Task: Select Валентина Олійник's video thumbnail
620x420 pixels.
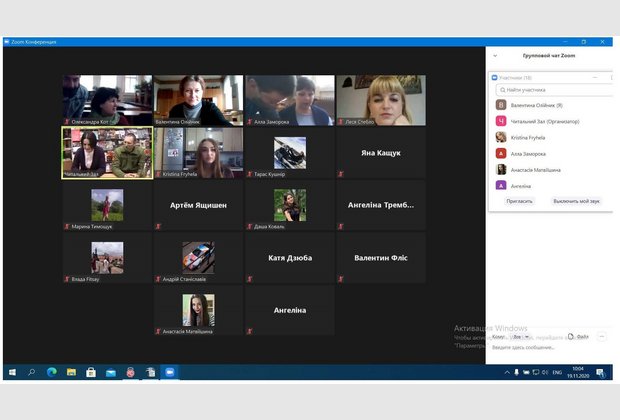Action: [198, 99]
